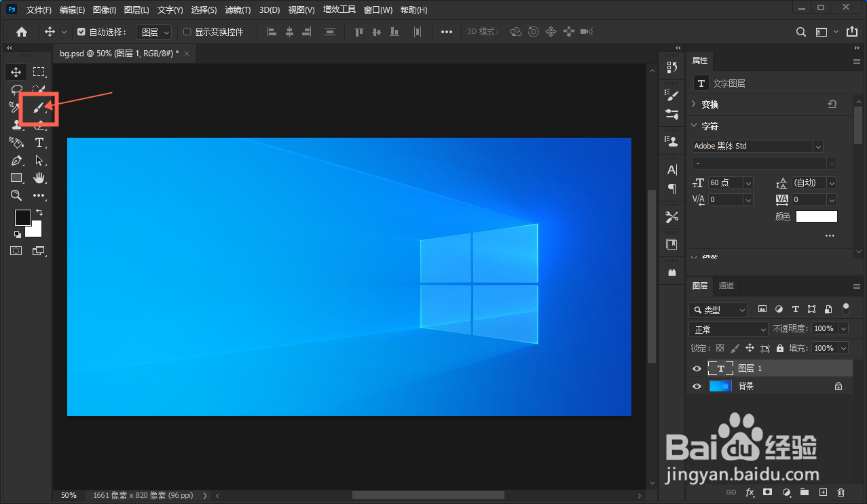Click the tracking value field showing 0
867x504 pixels.
tap(808, 200)
